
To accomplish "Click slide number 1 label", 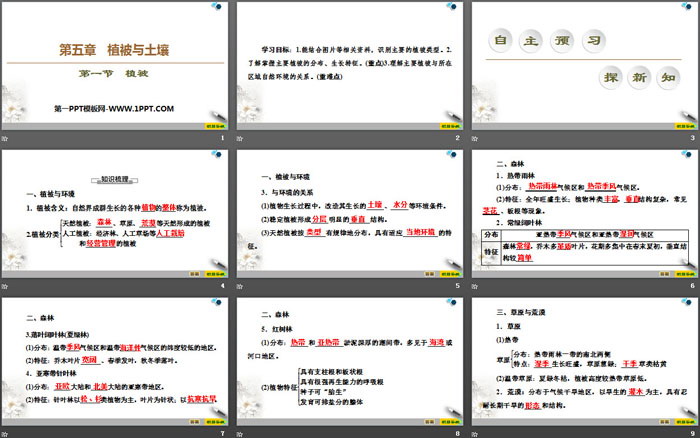I will pyautogui.click(x=223, y=138).
